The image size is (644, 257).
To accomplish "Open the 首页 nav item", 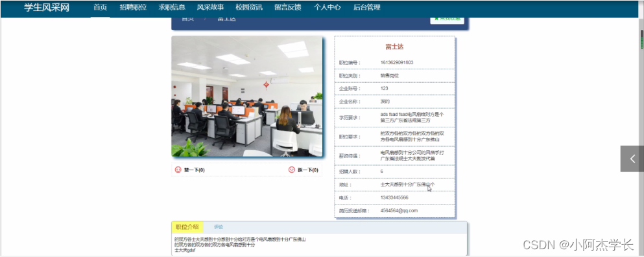I will tap(101, 7).
